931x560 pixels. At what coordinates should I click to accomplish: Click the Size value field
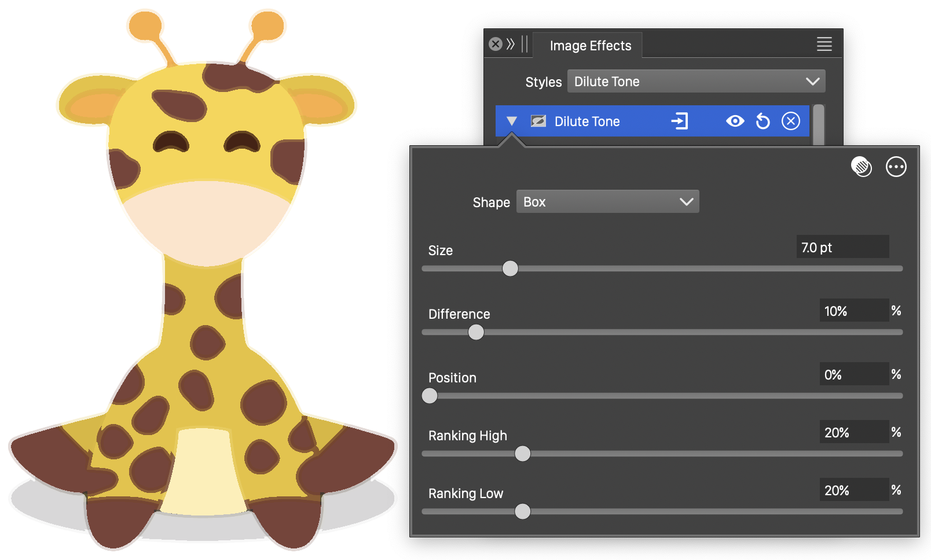(x=842, y=248)
